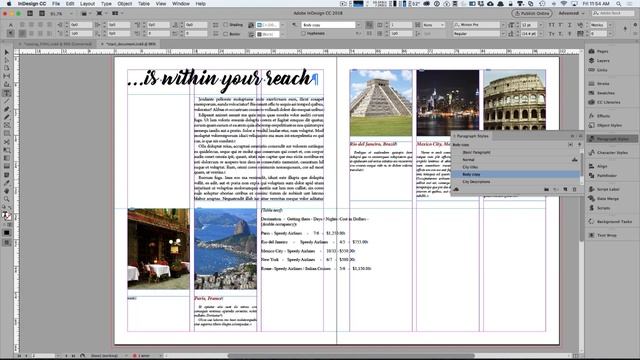Screen dimensions: 640x360
Task: Open the paragraph style dropdown (Body copy)
Action: (359, 25)
